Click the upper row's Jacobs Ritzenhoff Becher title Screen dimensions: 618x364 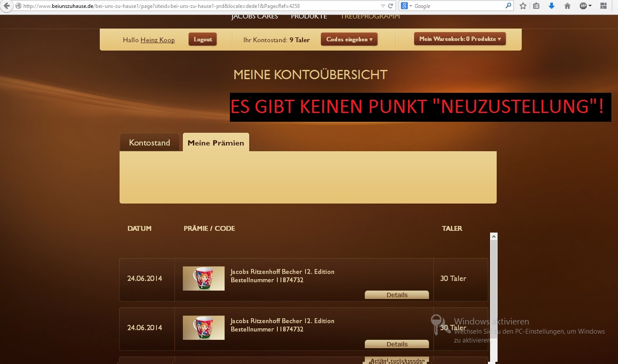(283, 272)
